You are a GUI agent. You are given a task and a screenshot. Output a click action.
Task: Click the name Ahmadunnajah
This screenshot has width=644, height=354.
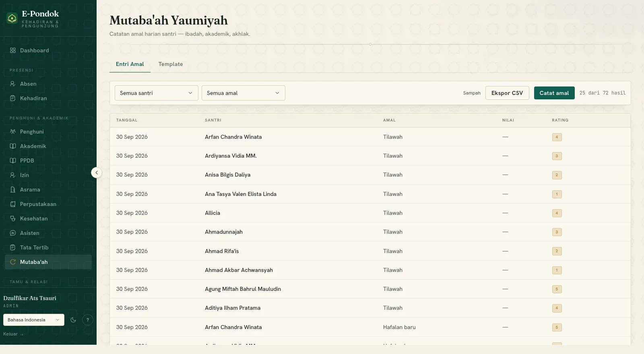point(224,232)
